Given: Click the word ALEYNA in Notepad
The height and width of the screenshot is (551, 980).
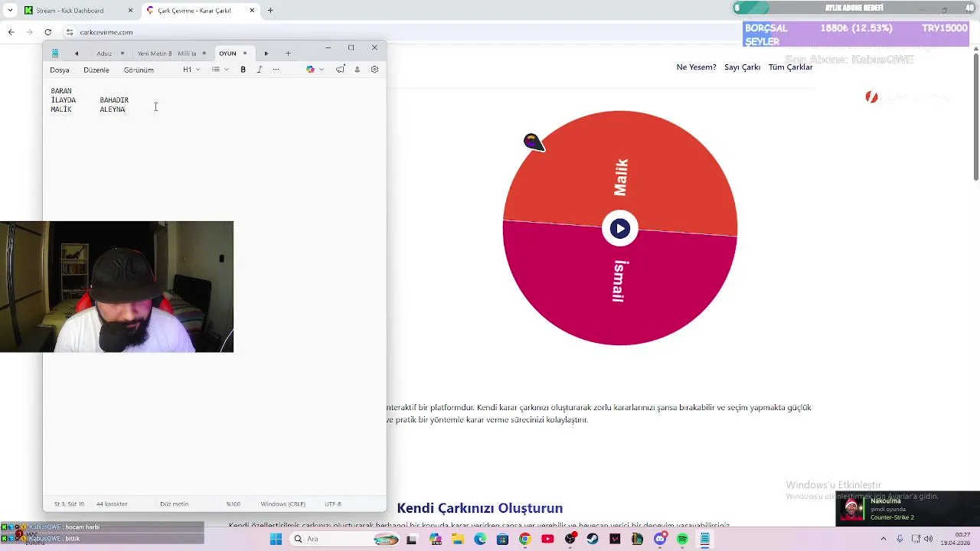Looking at the screenshot, I should 113,109.
